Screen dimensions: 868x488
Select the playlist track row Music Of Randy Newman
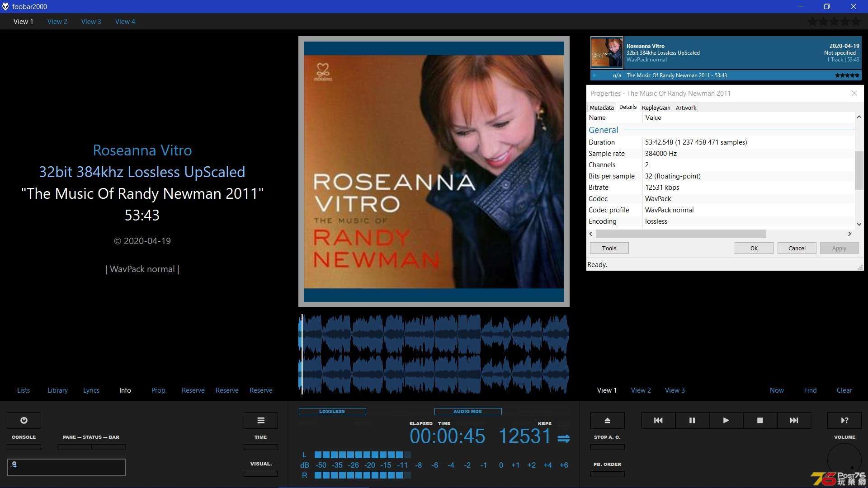(726, 75)
